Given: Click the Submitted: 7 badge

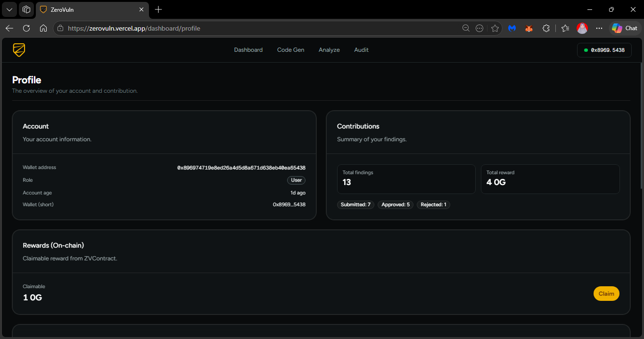Looking at the screenshot, I should click(x=356, y=205).
